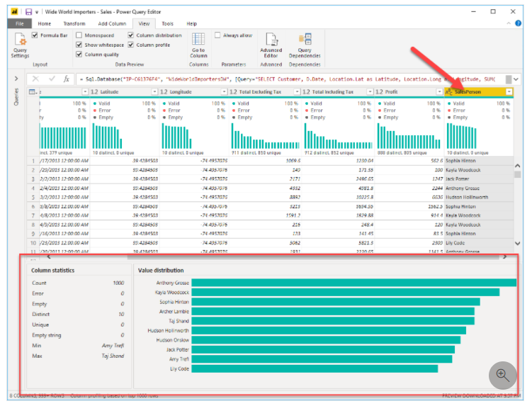This screenshot has width=532, height=406.
Task: Collapse the ribbon with caret
Action: click(x=508, y=23)
